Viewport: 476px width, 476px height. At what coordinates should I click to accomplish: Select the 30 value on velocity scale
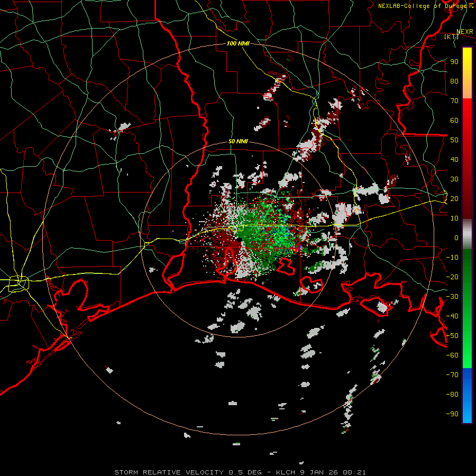tap(454, 179)
